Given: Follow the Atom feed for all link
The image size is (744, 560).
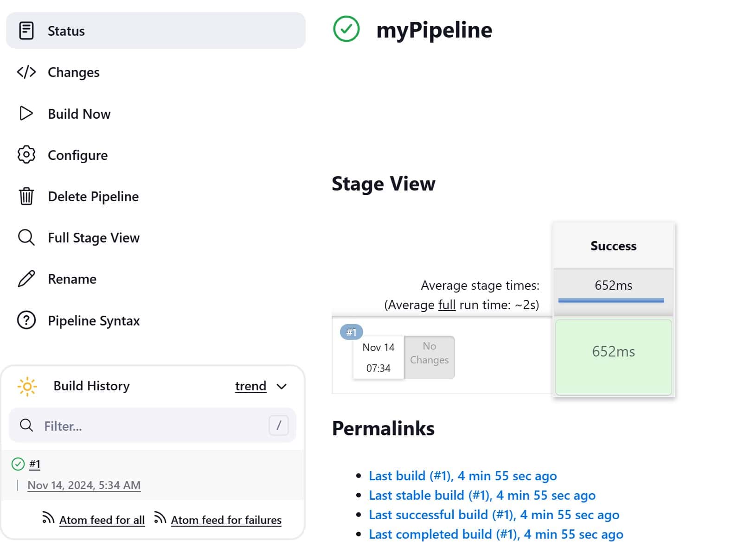Looking at the screenshot, I should coord(102,520).
